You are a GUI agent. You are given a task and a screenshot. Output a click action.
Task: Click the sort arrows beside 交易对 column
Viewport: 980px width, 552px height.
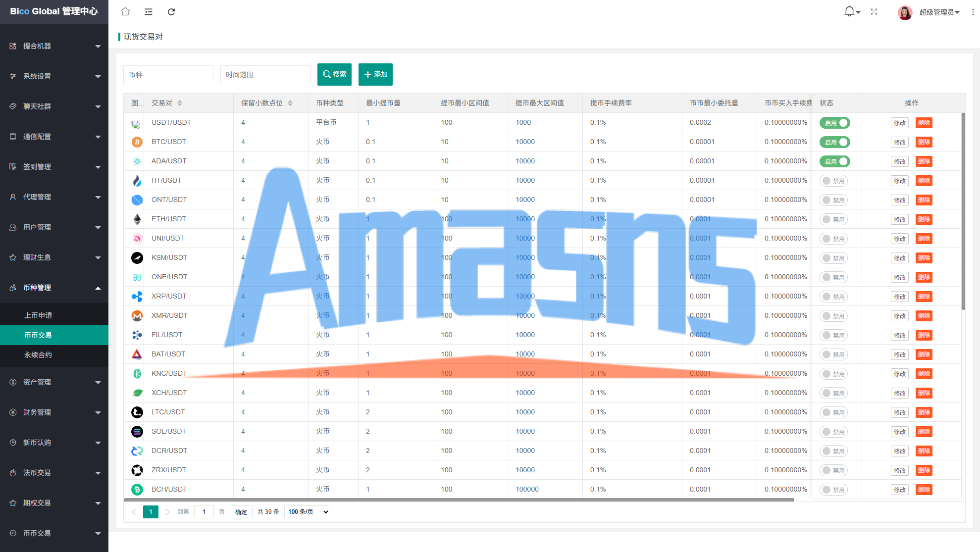[180, 103]
